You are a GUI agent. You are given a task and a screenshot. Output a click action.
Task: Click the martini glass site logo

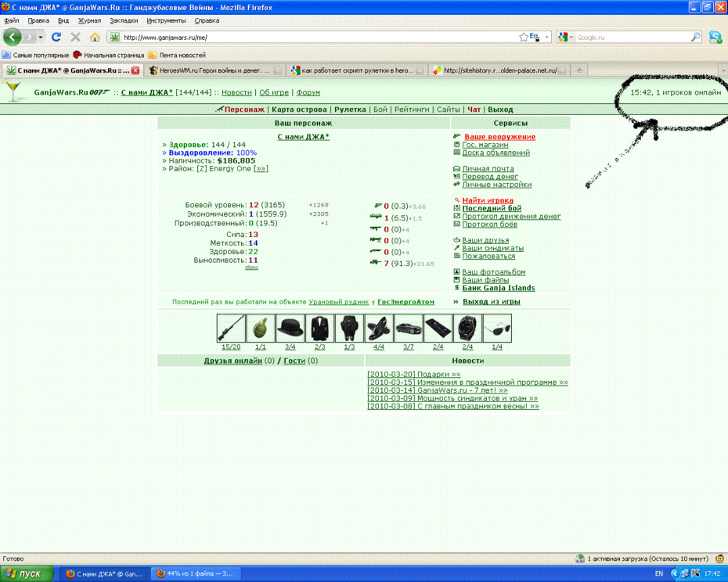tap(13, 90)
